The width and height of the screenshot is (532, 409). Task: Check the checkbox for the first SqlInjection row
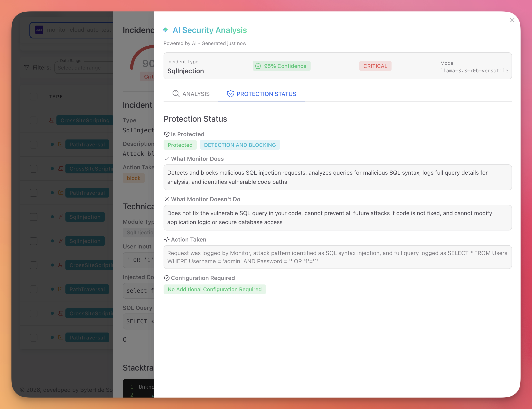pos(33,217)
